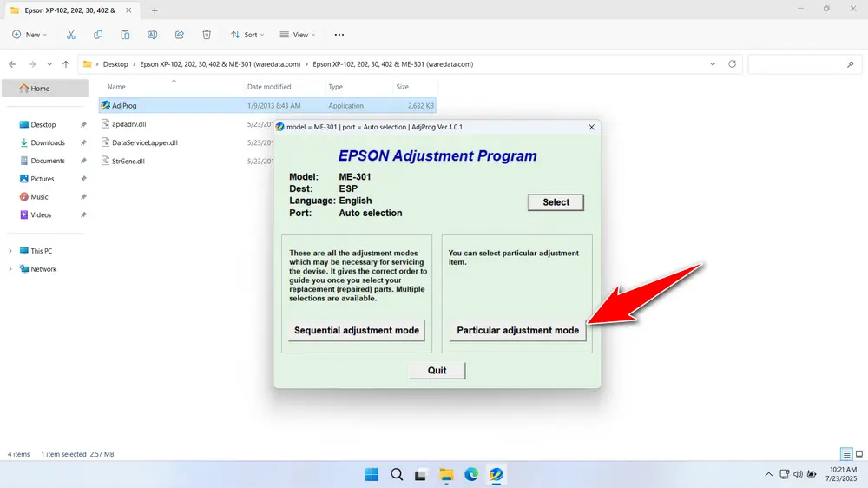Click the Select button in AdjProg
The image size is (868, 488).
(556, 202)
